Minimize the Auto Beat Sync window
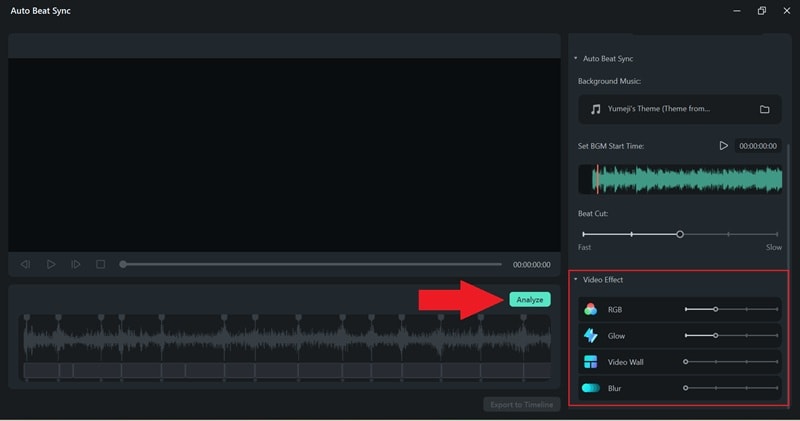 coord(737,11)
